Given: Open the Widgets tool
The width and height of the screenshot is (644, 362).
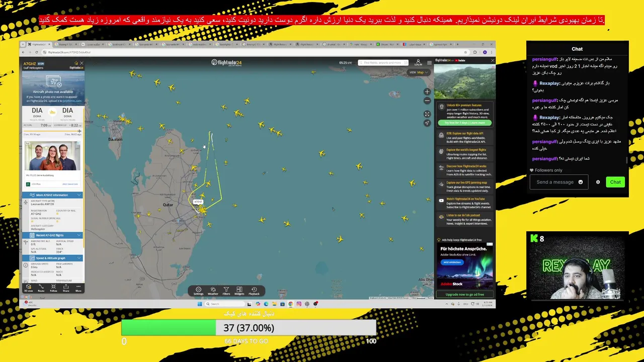Looking at the screenshot, I should point(239,291).
